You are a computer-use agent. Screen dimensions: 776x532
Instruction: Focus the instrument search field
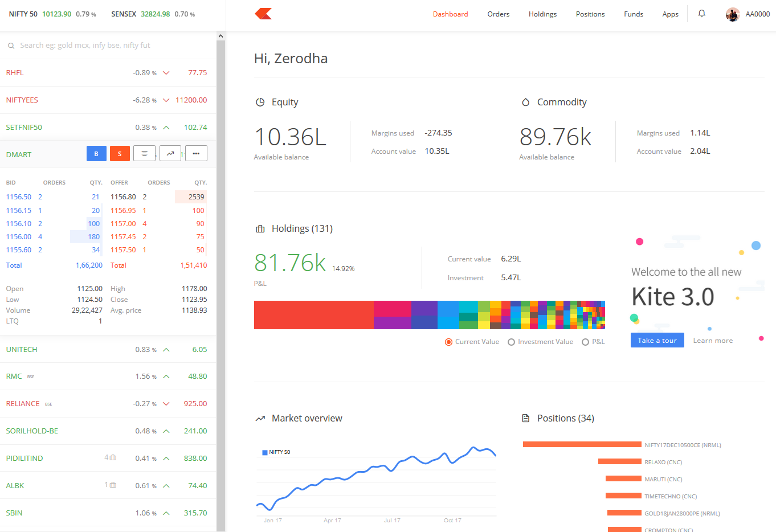coord(108,46)
